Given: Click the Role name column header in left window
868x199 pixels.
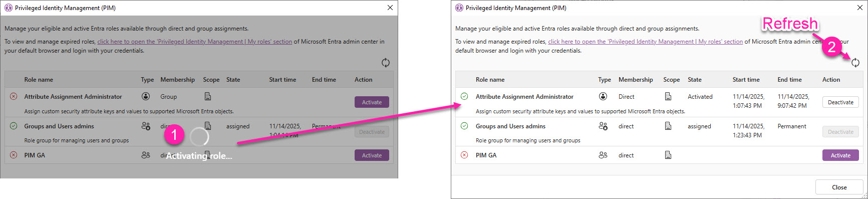Looking at the screenshot, I should pyautogui.click(x=39, y=79).
